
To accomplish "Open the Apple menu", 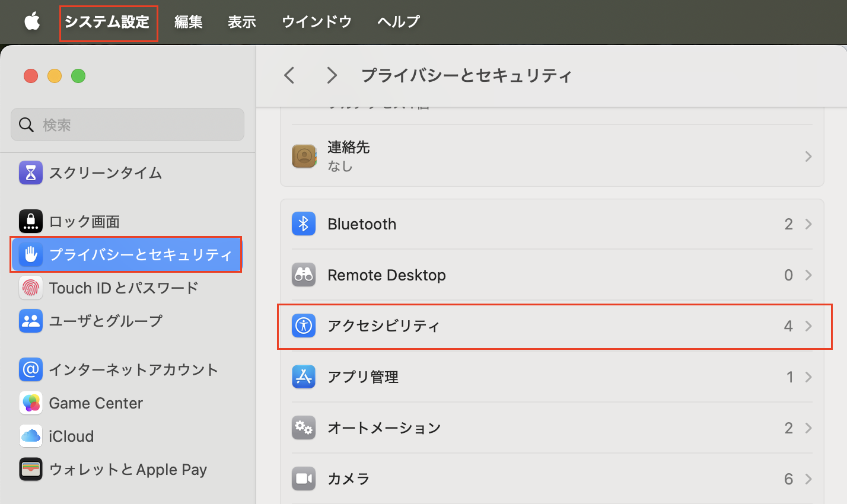I will coord(32,22).
